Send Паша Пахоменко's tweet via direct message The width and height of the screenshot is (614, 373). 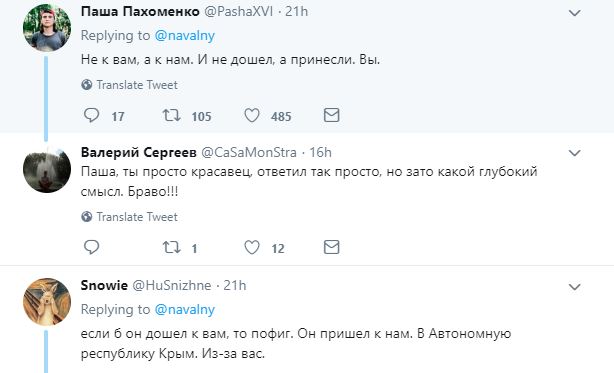click(331, 115)
